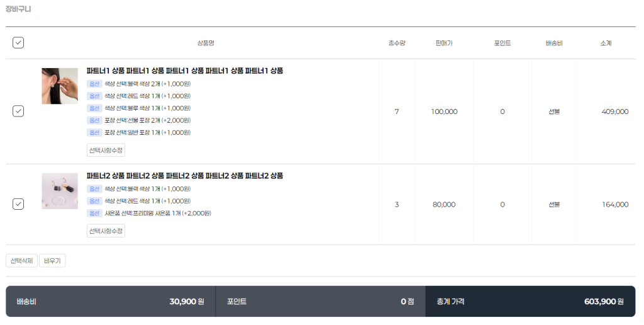This screenshot has height=325, width=644.
Task: Click the 총계 가격 603,900원 summary panel
Action: click(530, 302)
